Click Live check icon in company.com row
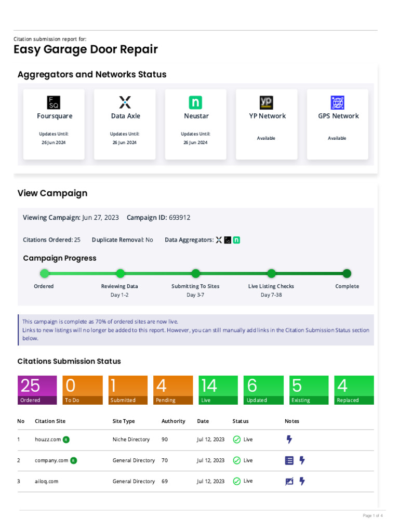Image resolution: width=399 pixels, height=532 pixels. click(x=237, y=461)
